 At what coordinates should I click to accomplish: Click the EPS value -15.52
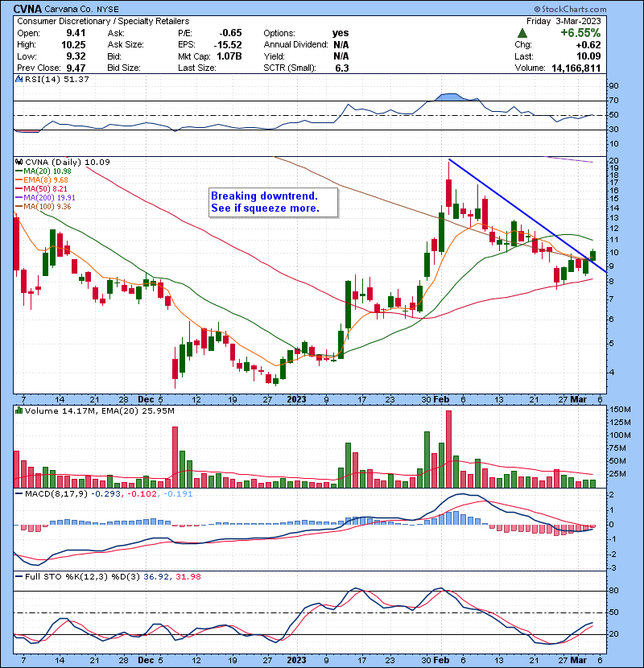[x=228, y=45]
